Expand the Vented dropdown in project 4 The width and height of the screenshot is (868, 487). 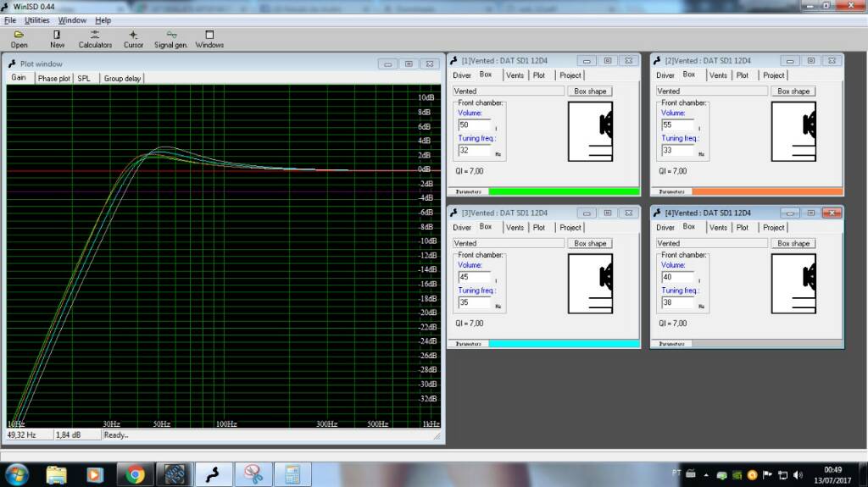[711, 243]
